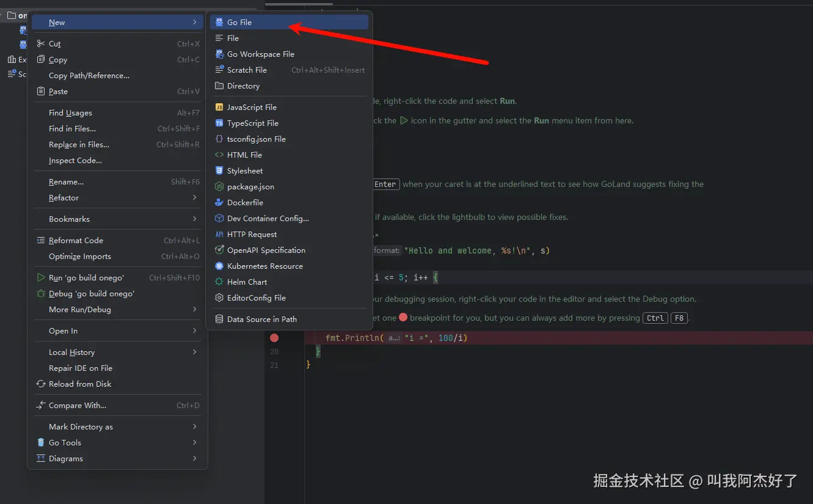Click the JavaScript File JS icon

(x=219, y=107)
